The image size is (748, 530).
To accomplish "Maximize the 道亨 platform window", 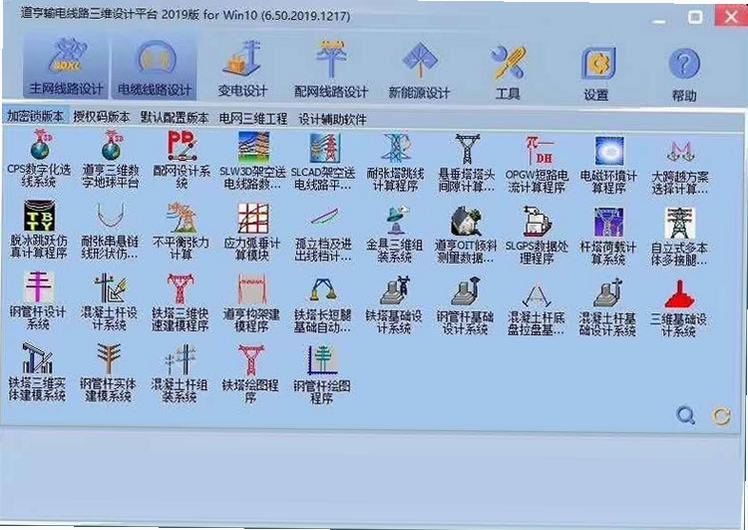I will 695,18.
